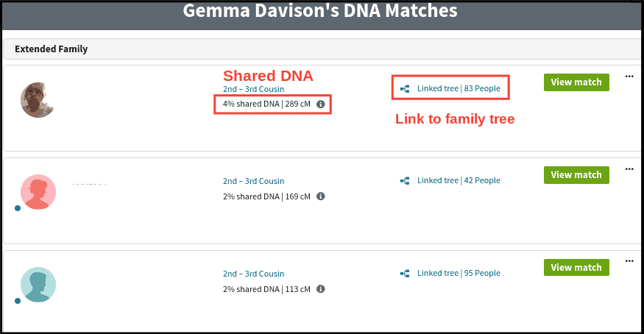The height and width of the screenshot is (334, 644).
Task: Click info icon beside 113 cM shared DNA
Action: pyautogui.click(x=320, y=289)
